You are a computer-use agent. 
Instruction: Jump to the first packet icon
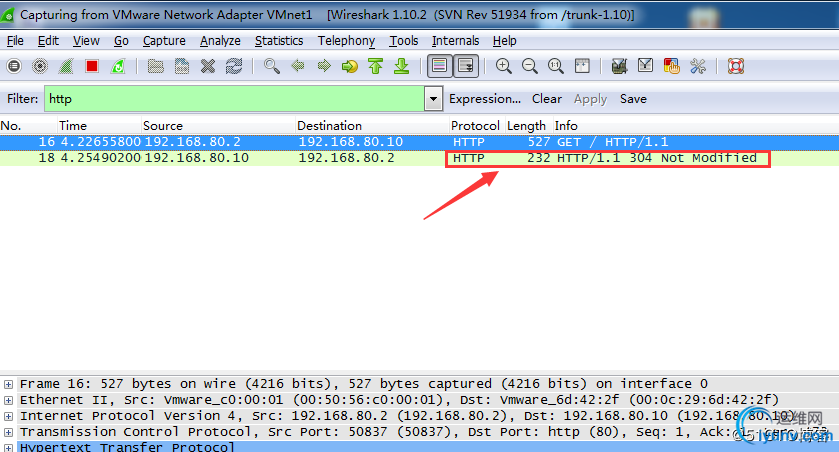[x=376, y=66]
